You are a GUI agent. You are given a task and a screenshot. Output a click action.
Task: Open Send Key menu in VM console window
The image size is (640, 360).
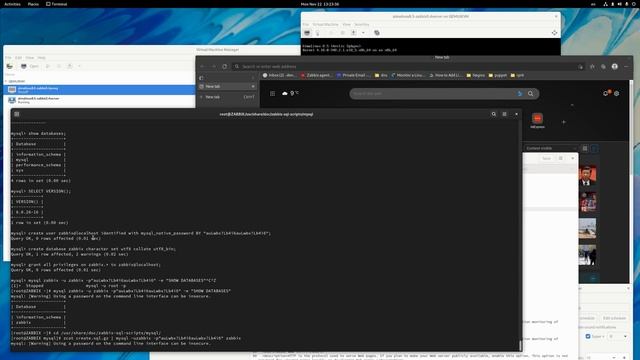click(362, 24)
